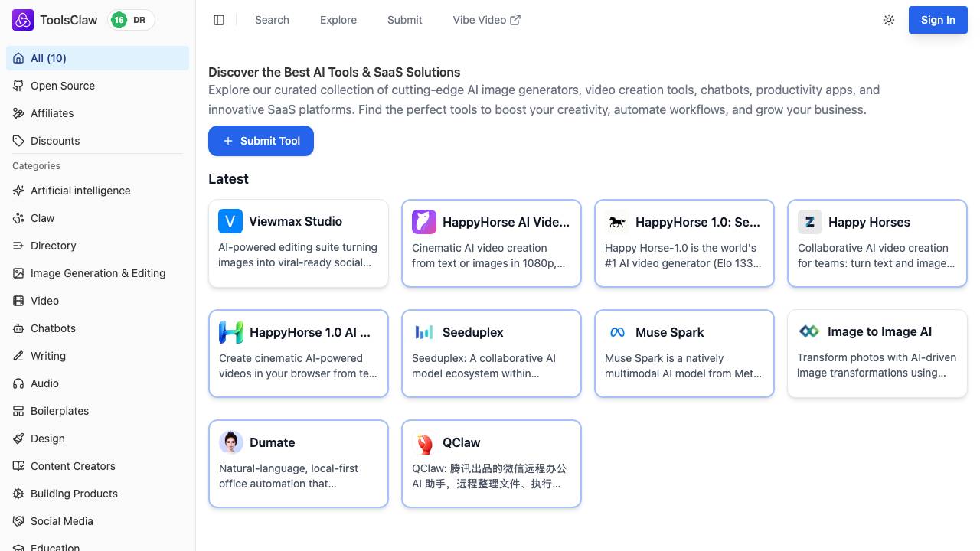This screenshot has width=980, height=551.
Task: Toggle the sidebar panel icon
Action: 219,20
